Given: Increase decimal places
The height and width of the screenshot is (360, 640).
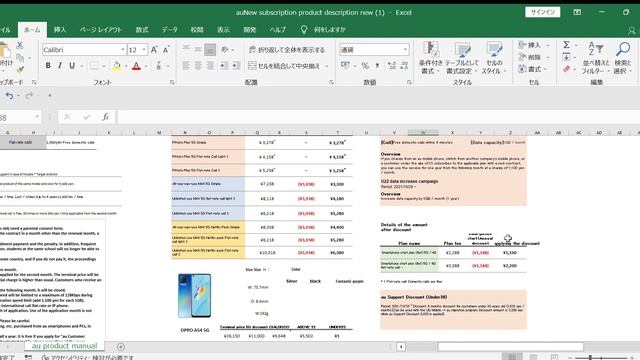Looking at the screenshot, I should [392, 65].
